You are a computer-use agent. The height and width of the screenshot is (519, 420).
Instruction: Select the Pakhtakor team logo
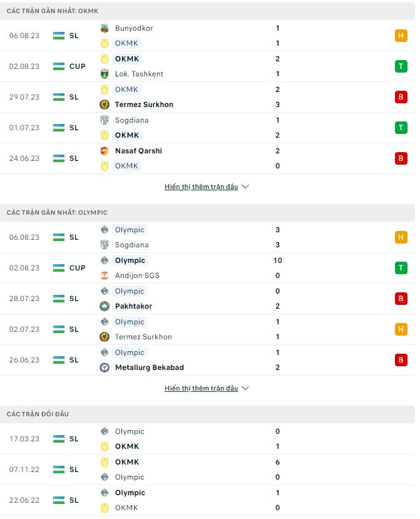point(103,306)
